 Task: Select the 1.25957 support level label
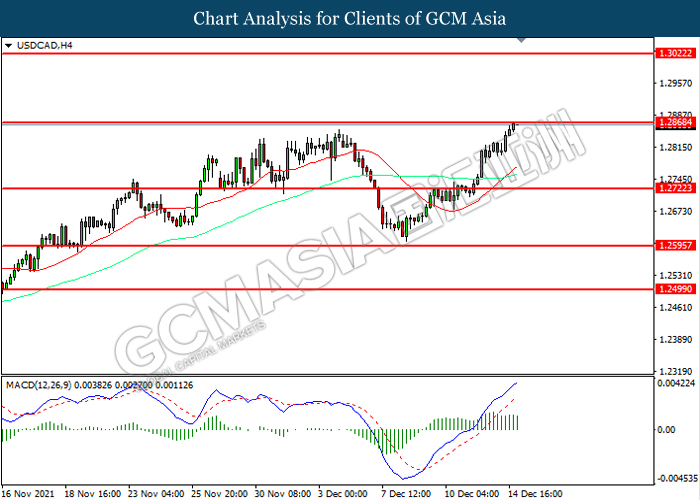[x=675, y=245]
